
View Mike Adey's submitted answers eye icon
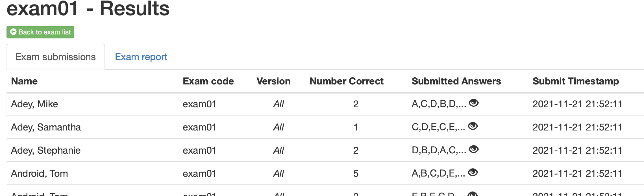click(x=474, y=103)
